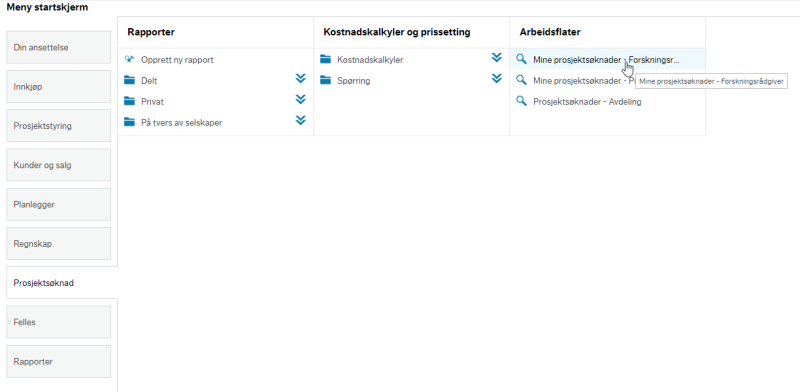Open the Prosjektstyring menu tab
This screenshot has height=392, width=800.
(x=59, y=126)
